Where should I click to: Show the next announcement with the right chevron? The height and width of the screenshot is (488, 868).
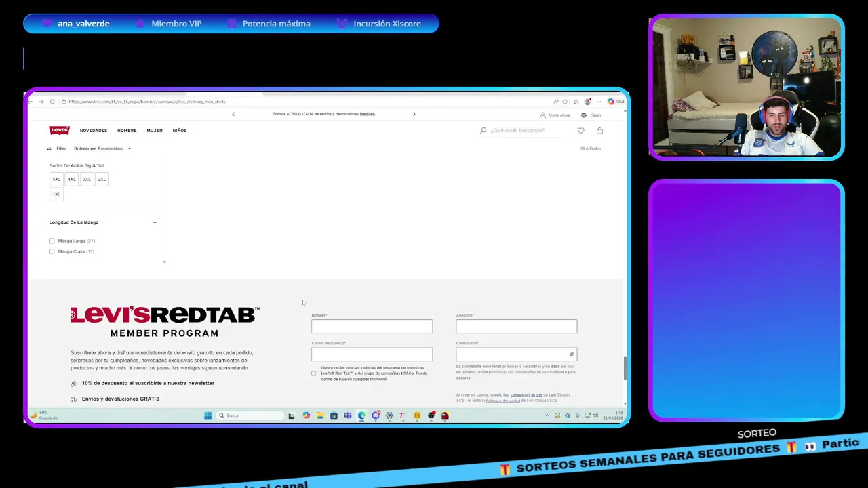tap(414, 114)
